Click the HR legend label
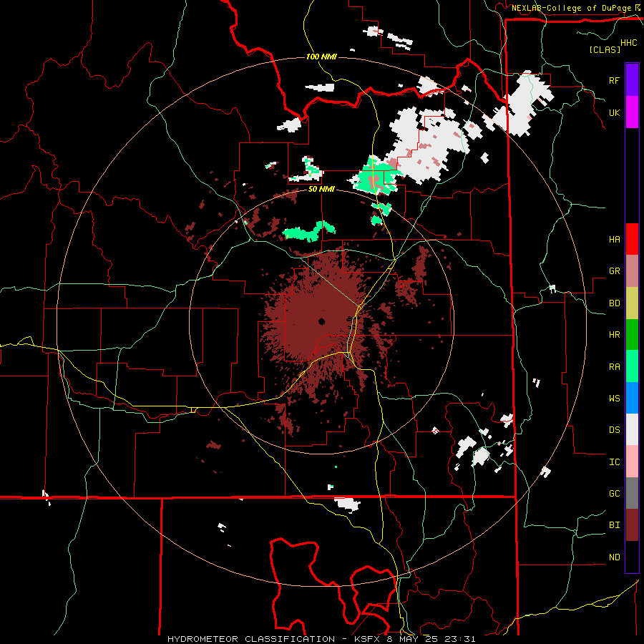Screen dimensions: 644x644 [614, 335]
